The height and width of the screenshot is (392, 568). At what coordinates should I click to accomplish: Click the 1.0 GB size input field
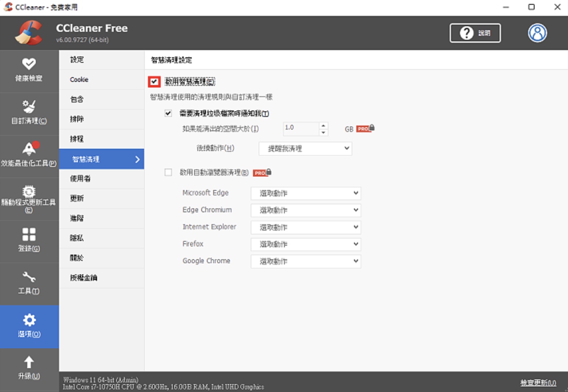click(301, 128)
